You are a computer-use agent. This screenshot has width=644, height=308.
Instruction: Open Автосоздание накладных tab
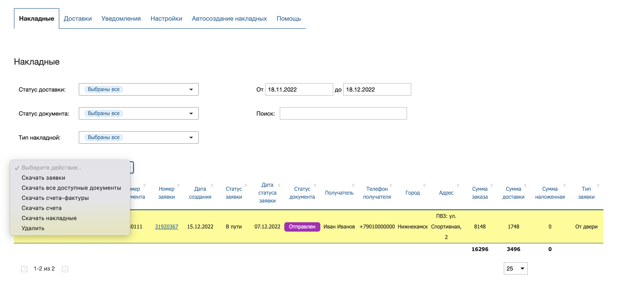pos(229,18)
